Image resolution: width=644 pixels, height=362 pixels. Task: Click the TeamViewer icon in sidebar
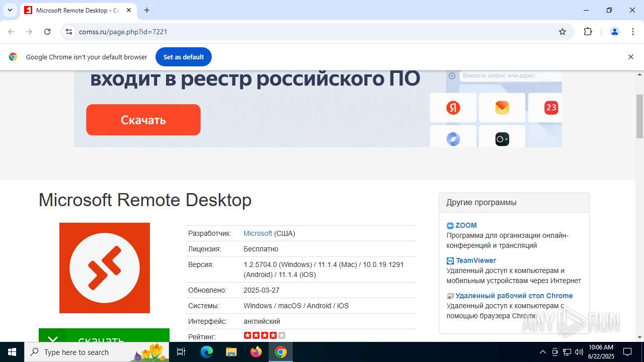pos(450,261)
